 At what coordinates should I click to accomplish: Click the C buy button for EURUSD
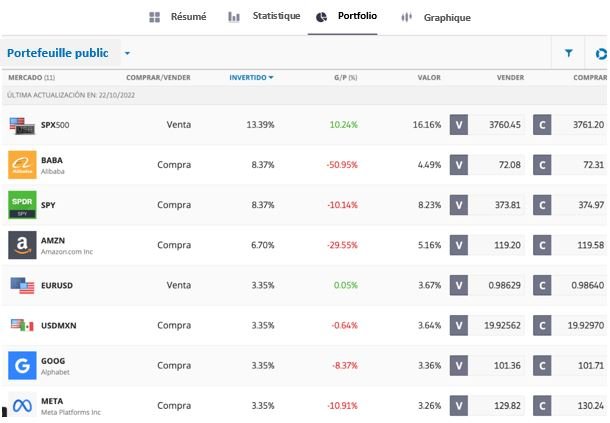tap(542, 285)
